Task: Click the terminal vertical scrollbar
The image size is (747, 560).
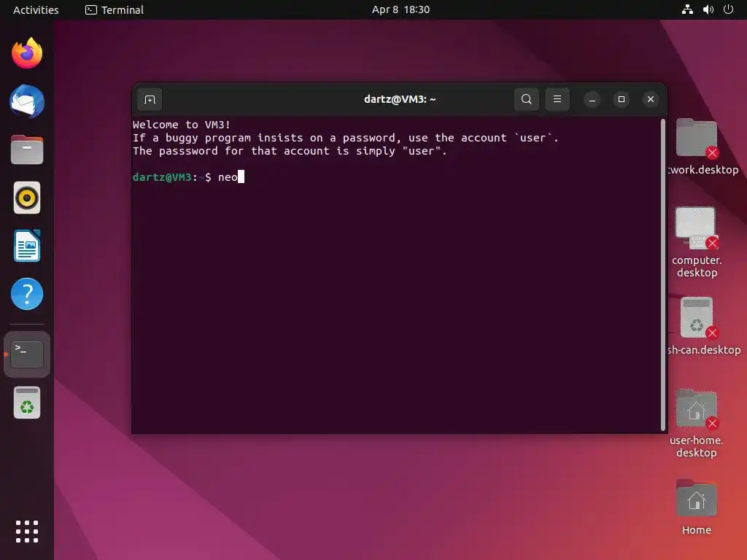Action: click(662, 274)
